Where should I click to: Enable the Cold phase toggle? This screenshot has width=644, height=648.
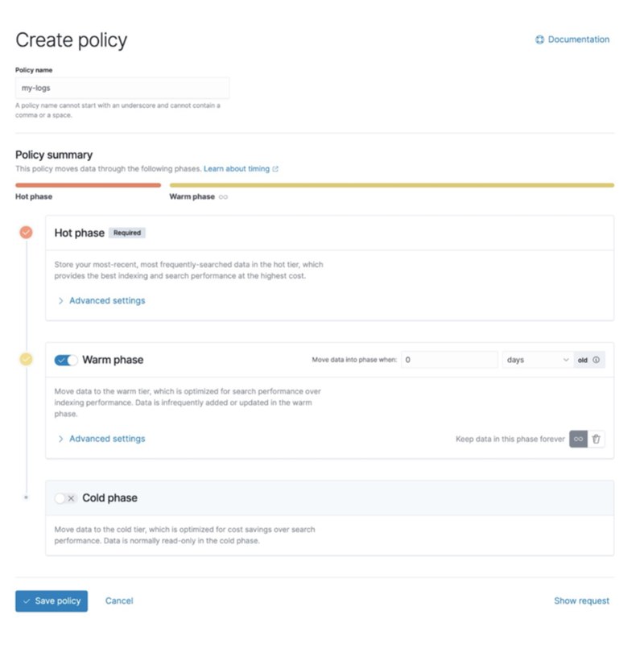point(64,498)
